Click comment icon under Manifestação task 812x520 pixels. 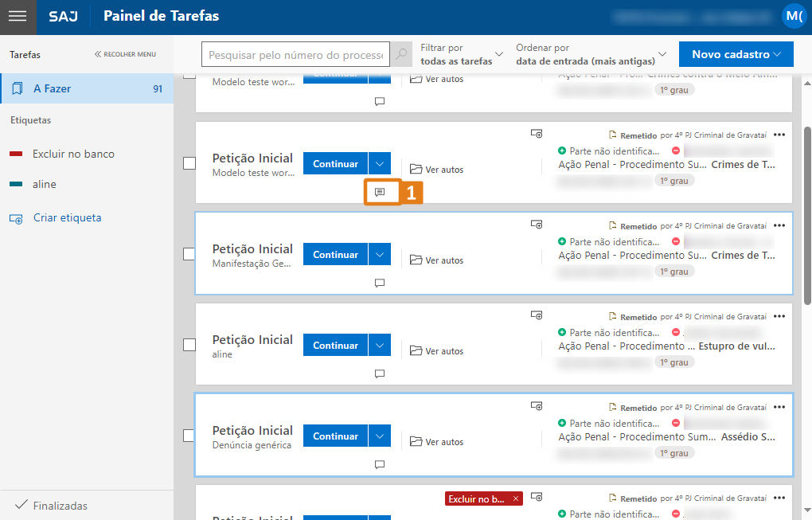[x=380, y=283]
